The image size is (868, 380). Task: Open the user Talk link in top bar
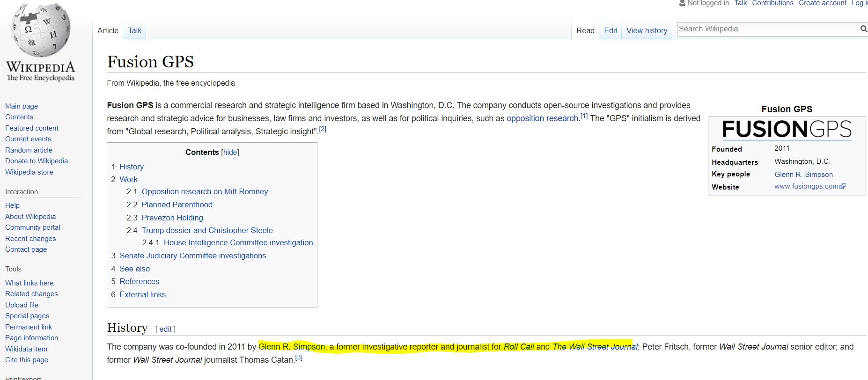click(x=741, y=3)
